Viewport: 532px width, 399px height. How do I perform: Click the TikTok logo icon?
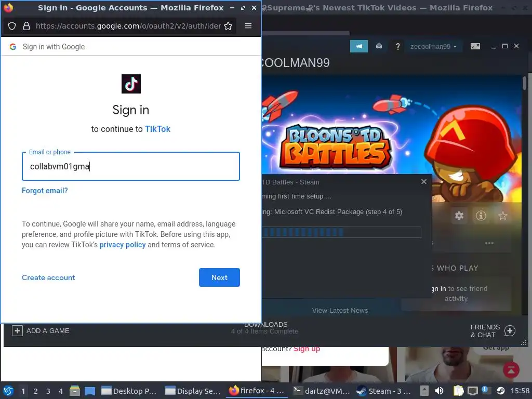tap(131, 84)
